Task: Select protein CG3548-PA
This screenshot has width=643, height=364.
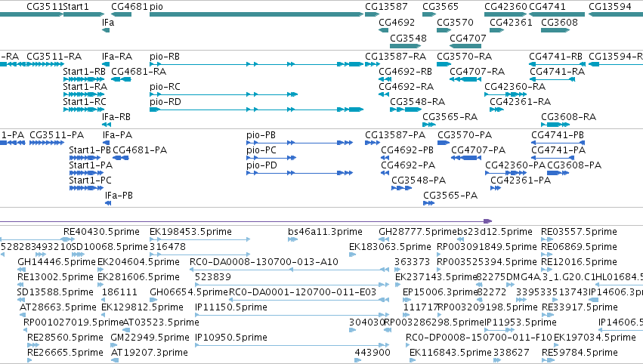Action: (x=419, y=180)
